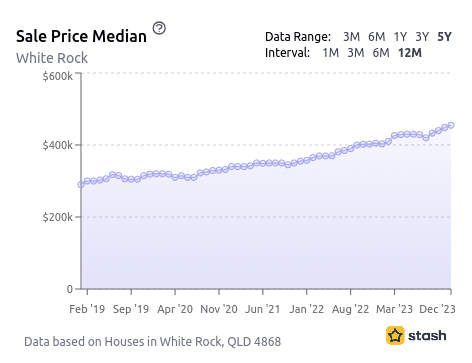
Task: Select the last data point on the chart line
Action: pos(451,125)
